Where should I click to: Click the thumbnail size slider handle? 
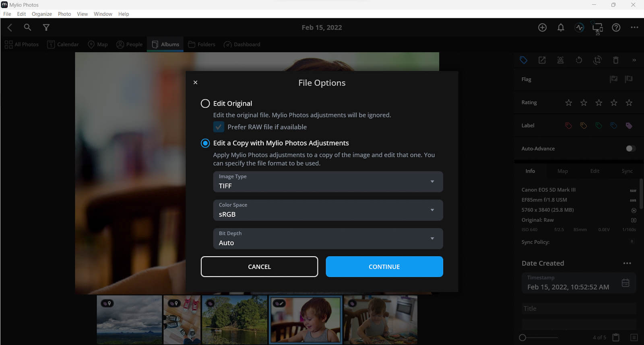coord(522,337)
